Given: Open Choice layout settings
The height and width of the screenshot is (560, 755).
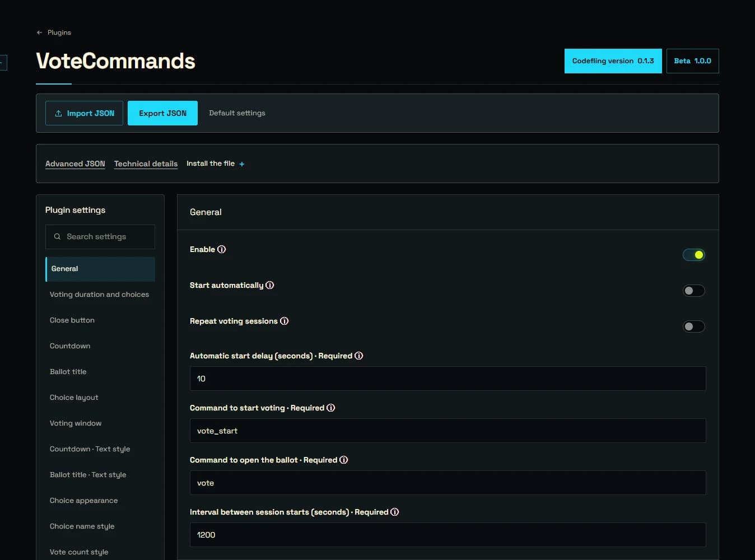Looking at the screenshot, I should click(x=100, y=398).
